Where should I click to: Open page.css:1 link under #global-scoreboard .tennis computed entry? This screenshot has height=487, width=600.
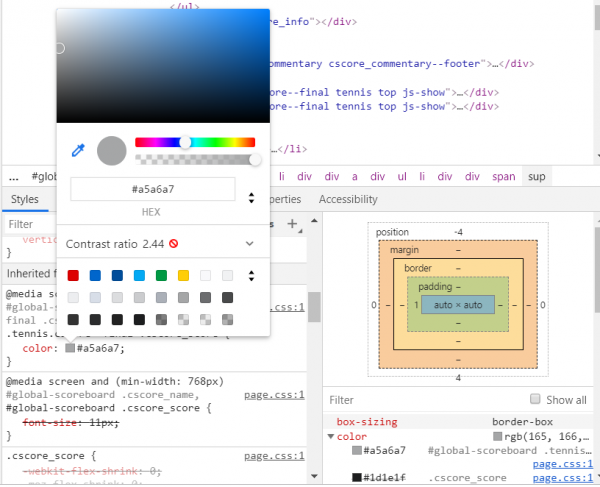tap(562, 464)
